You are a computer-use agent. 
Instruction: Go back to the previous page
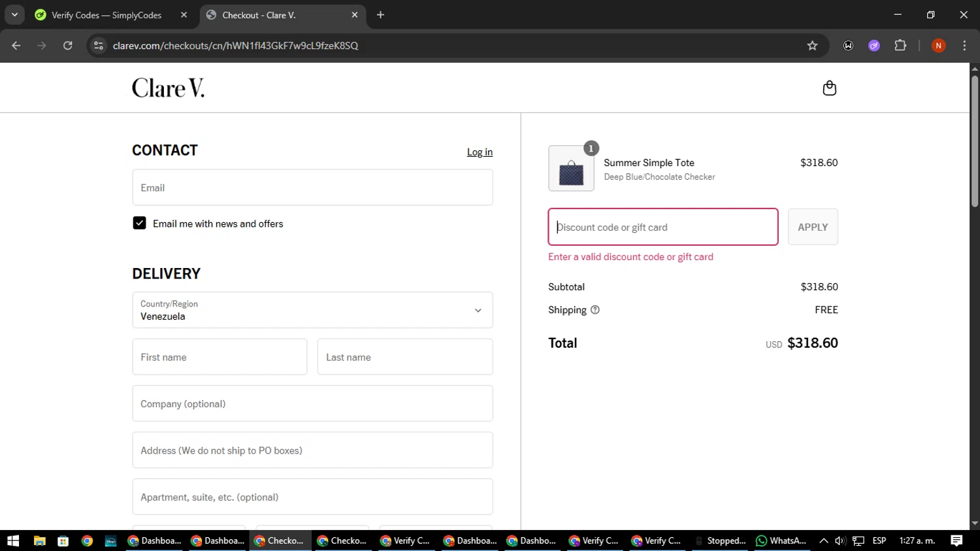[x=16, y=46]
